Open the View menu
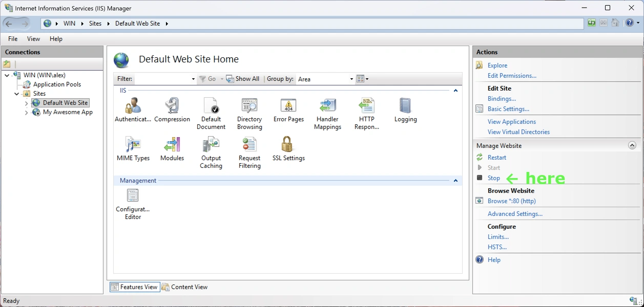Screen dimensions: 644x307 (33, 39)
